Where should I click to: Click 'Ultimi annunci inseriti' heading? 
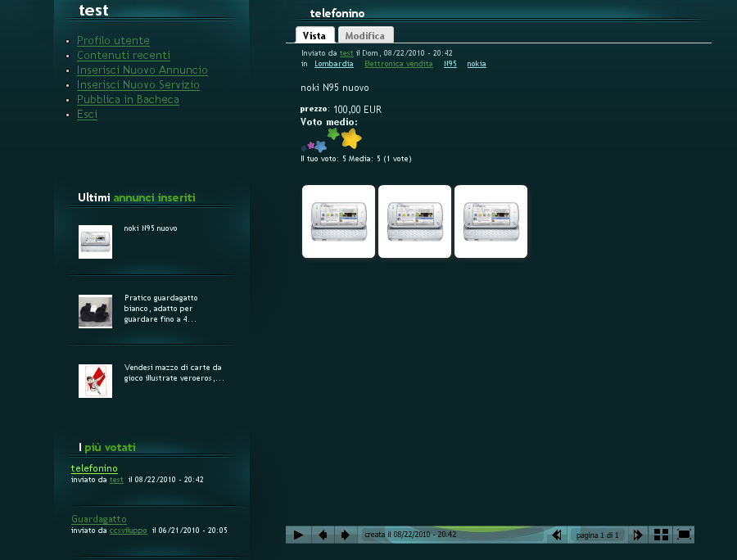coord(136,197)
